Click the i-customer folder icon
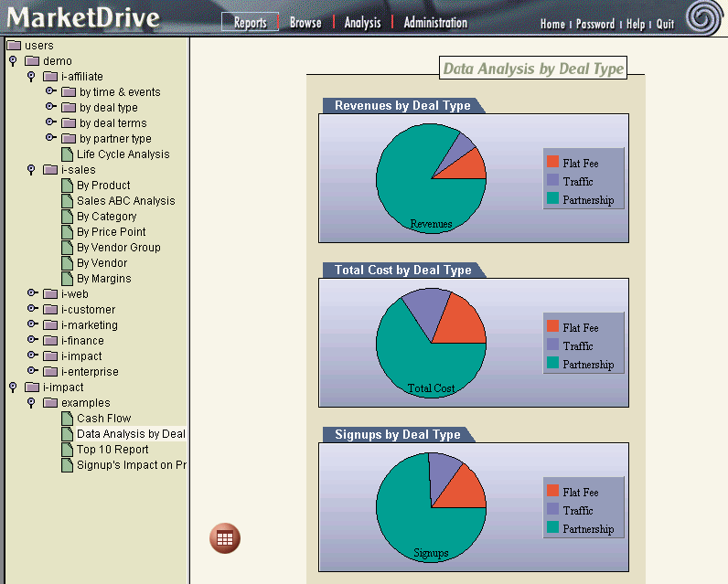 click(x=50, y=310)
